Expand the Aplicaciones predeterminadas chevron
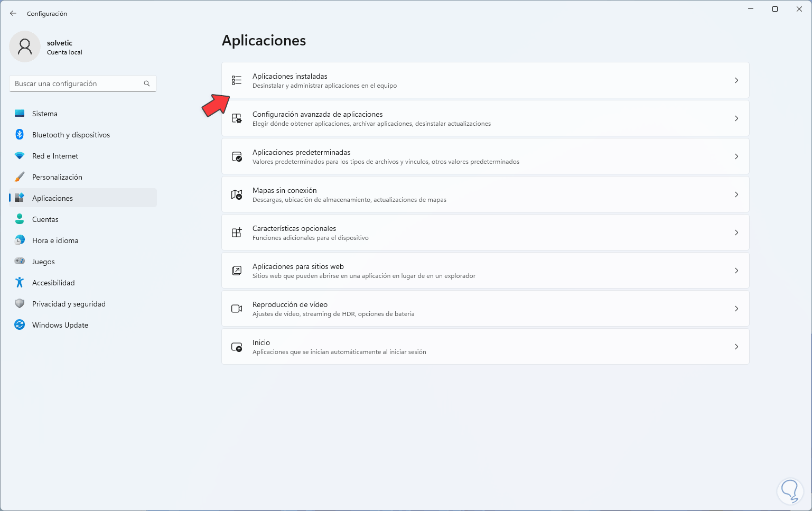 736,156
